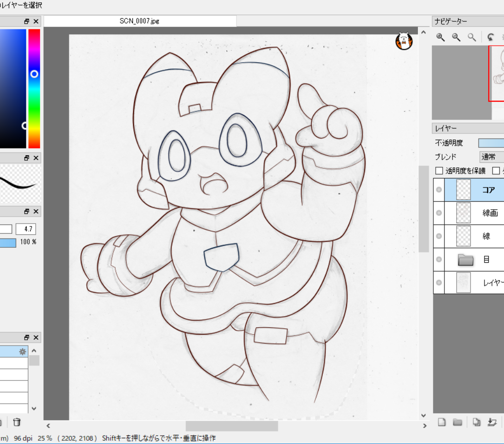
Task: Select the コア layer name
Action: [488, 190]
